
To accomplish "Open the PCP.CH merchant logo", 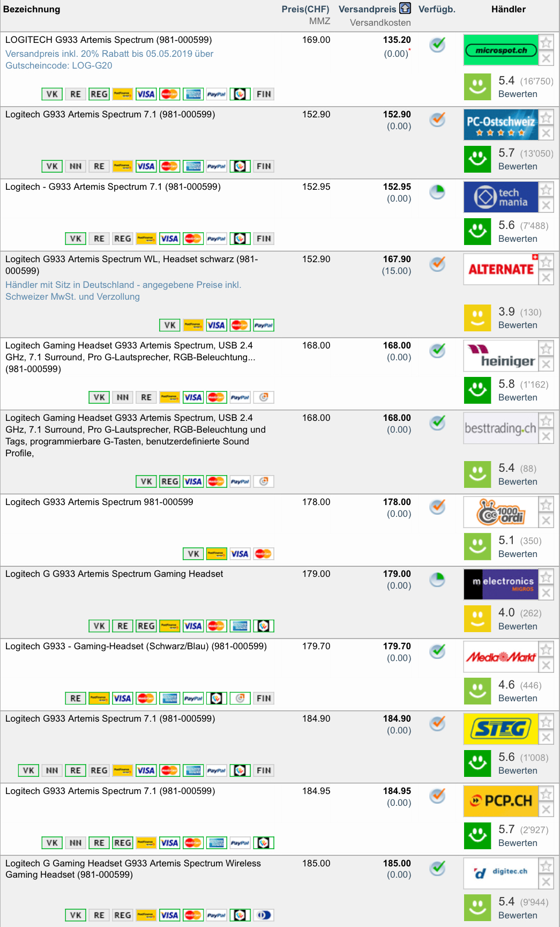I will point(501,801).
